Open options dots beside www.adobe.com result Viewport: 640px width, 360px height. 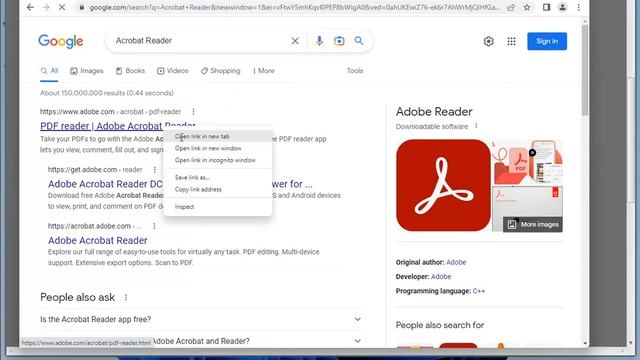pyautogui.click(x=193, y=111)
